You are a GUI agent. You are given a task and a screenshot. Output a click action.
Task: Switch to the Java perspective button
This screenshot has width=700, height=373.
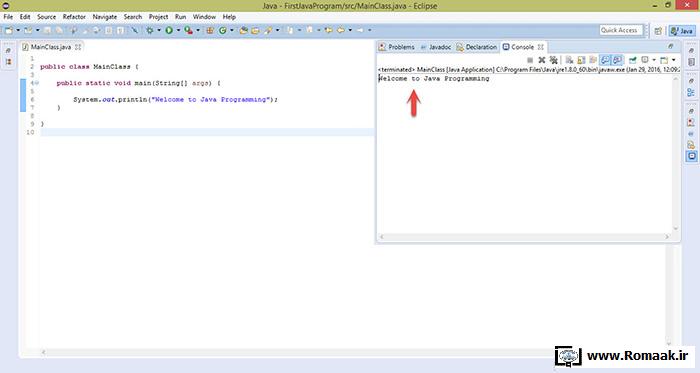click(682, 31)
